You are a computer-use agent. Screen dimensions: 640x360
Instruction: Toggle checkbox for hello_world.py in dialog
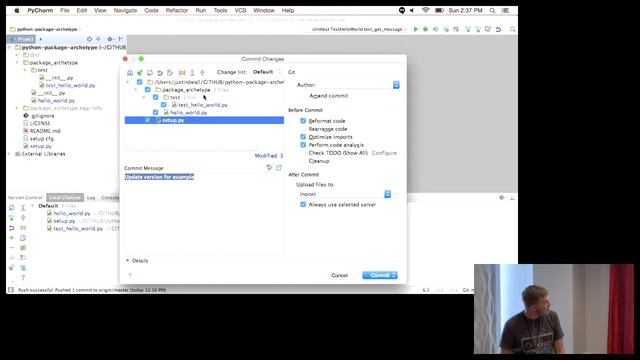pyautogui.click(x=156, y=112)
